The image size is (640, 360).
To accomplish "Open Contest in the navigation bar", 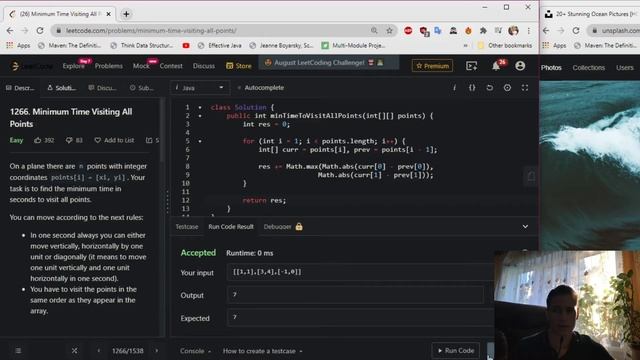I will pos(171,66).
